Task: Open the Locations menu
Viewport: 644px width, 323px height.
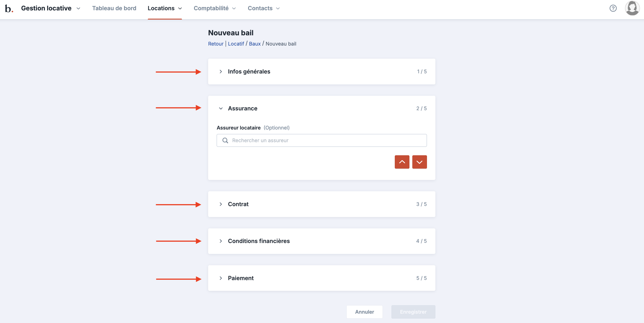Action: click(x=164, y=8)
